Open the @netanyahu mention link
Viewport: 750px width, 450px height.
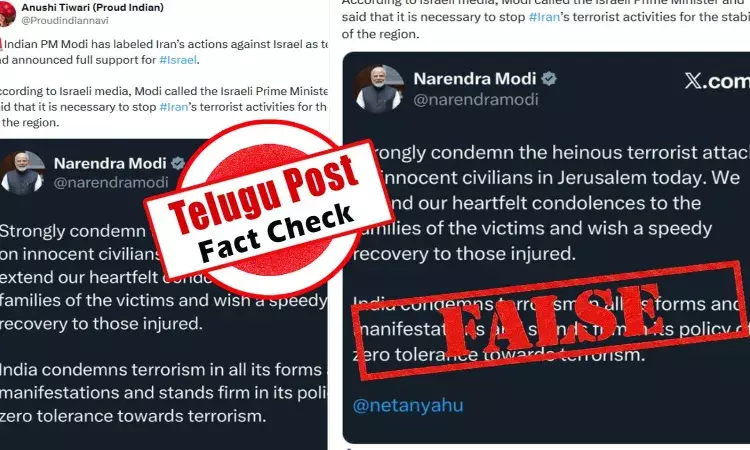(x=408, y=406)
